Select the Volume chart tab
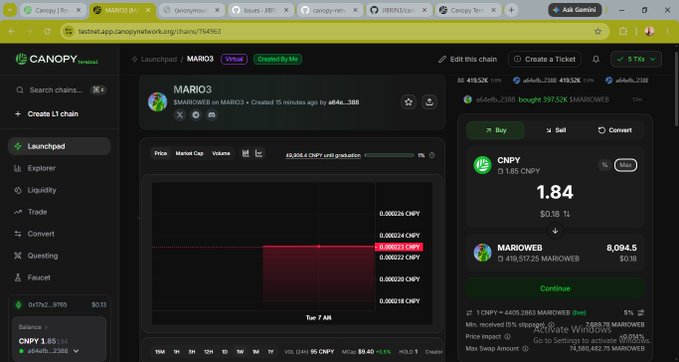679x362 pixels. pos(221,153)
